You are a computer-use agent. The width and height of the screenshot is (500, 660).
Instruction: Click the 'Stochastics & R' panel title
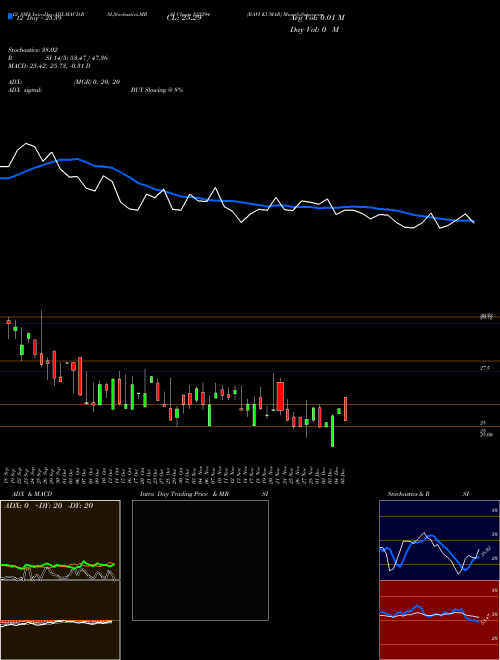(409, 494)
